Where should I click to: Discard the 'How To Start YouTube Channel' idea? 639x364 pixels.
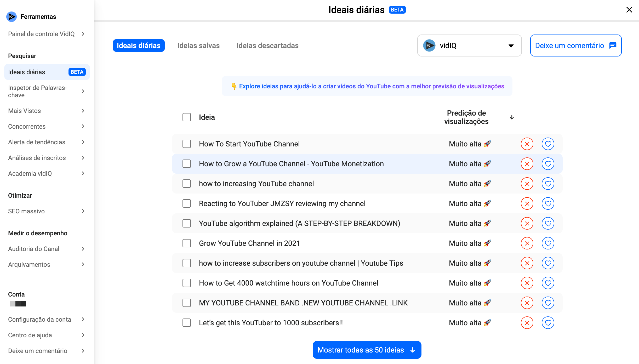tap(527, 144)
